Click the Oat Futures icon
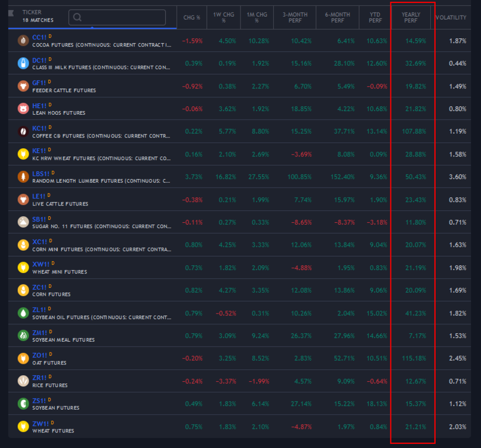 (x=23, y=358)
